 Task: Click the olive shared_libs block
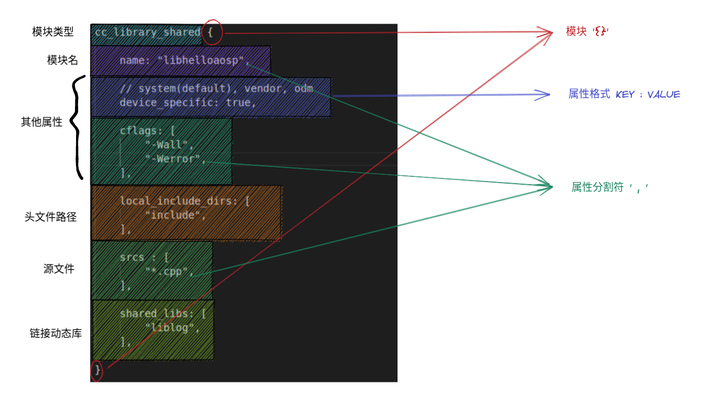coord(153,330)
